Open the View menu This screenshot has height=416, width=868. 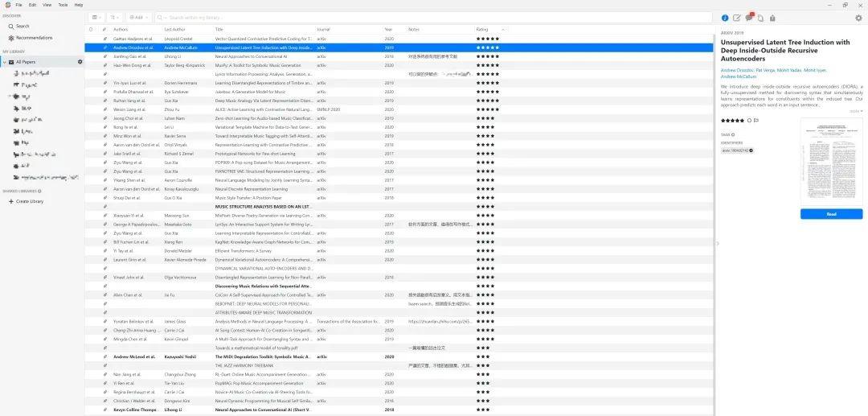[x=47, y=5]
